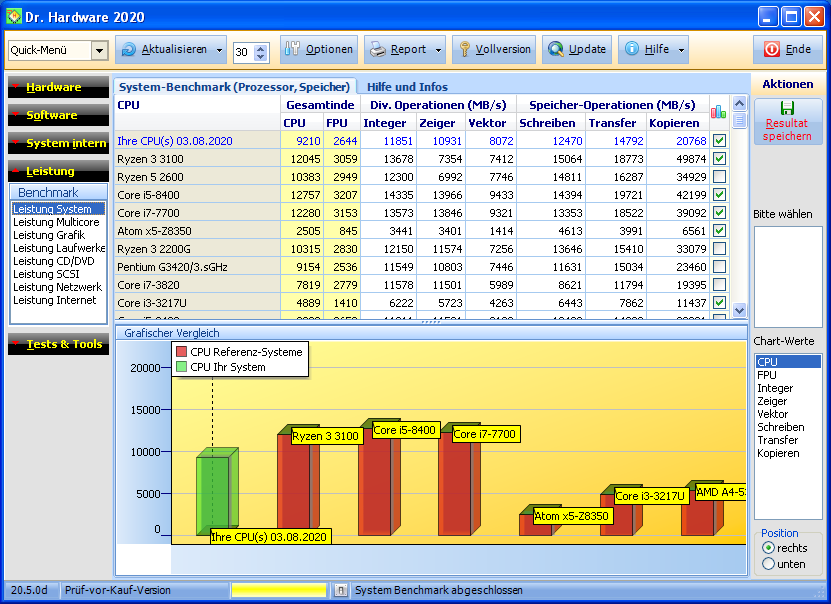The image size is (831, 604).
Task: Uncheck the Atom x5-Z8350 chart checkbox
Action: 719,230
